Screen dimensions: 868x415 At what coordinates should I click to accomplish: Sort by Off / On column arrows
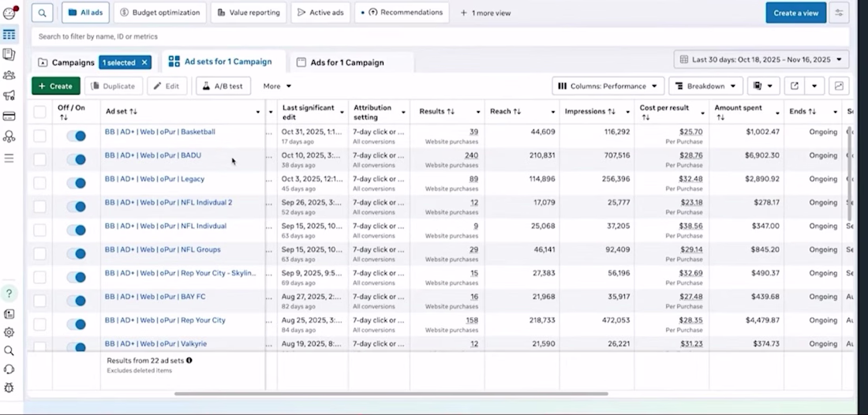click(63, 118)
